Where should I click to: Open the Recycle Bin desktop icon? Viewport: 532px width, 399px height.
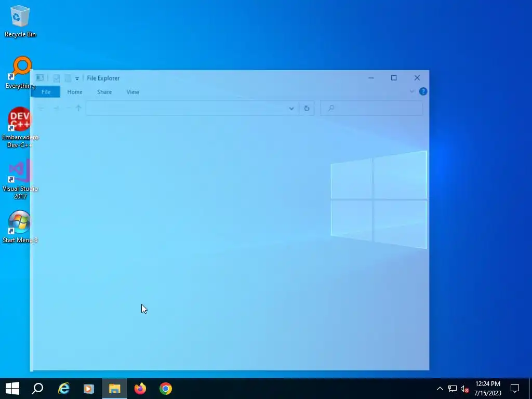20,21
